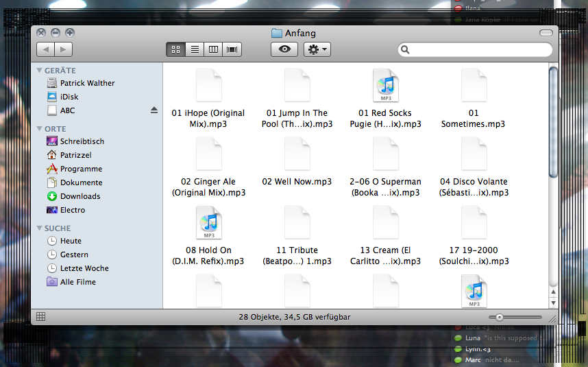
Task: Go back with the left arrow button
Action: [45, 49]
